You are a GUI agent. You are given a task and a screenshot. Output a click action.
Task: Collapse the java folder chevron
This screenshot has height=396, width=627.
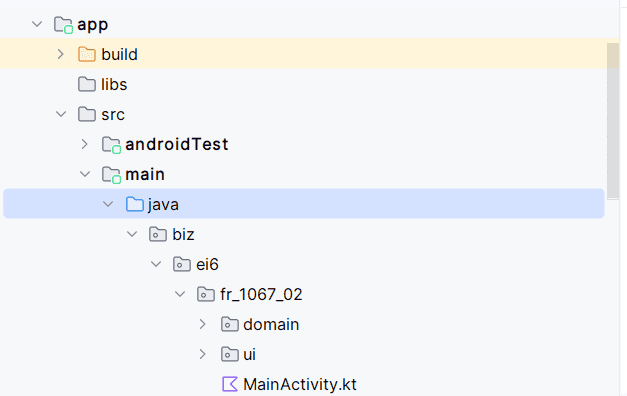[108, 204]
